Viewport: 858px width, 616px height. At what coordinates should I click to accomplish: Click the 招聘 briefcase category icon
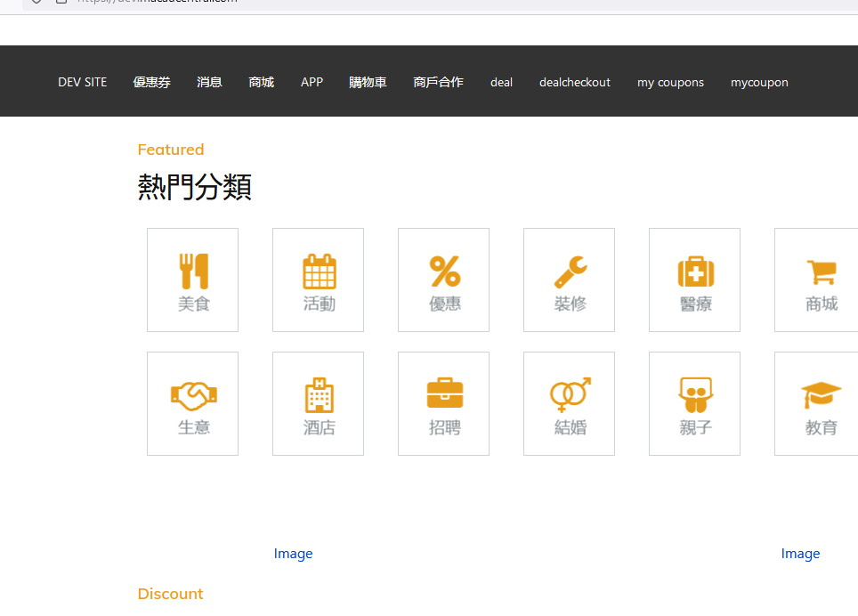444,394
